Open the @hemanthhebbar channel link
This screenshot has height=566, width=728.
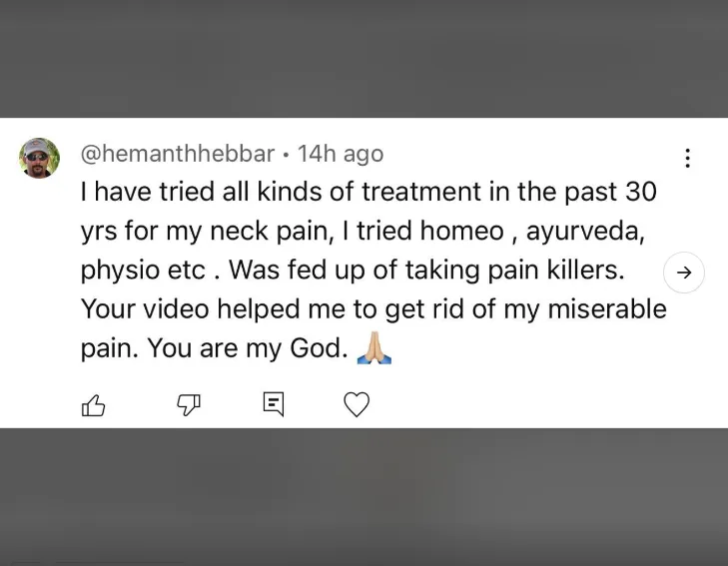[177, 154]
